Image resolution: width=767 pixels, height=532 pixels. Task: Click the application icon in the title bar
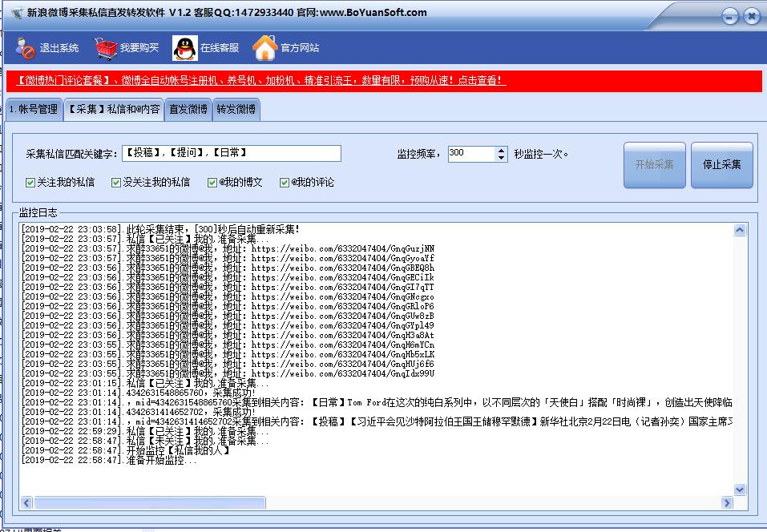17,13
